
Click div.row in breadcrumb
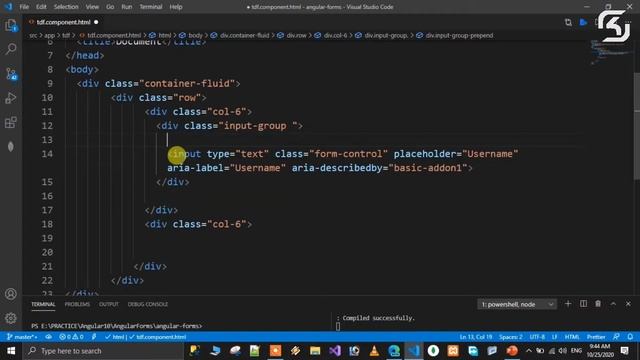[x=296, y=36]
